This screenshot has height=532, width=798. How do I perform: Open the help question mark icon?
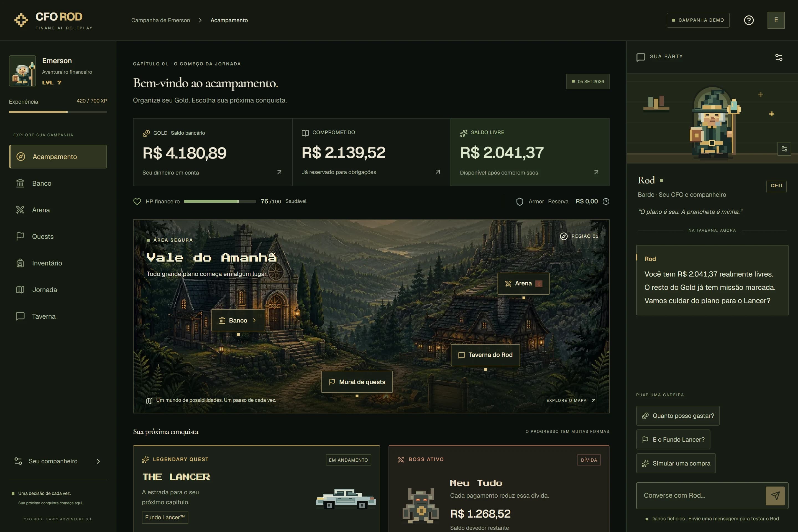point(749,20)
